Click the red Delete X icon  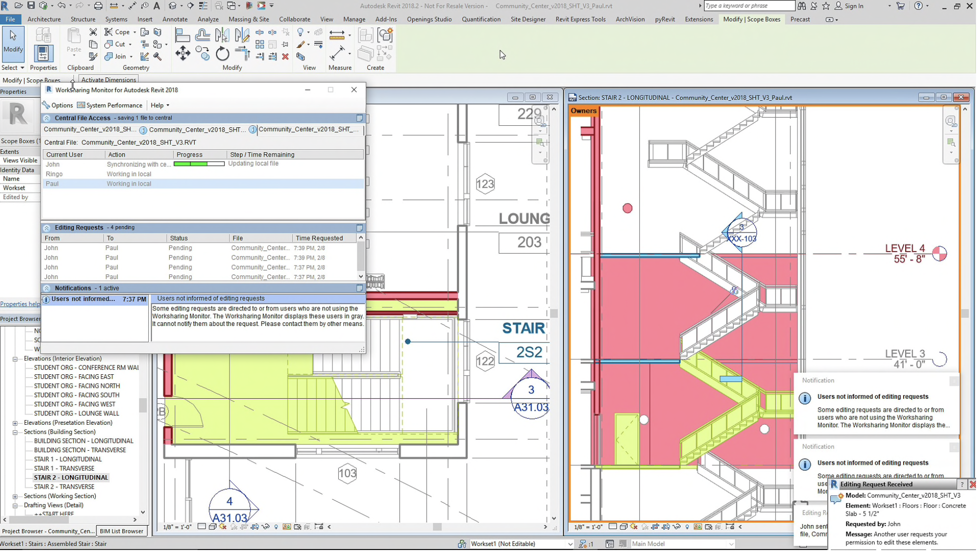285,57
